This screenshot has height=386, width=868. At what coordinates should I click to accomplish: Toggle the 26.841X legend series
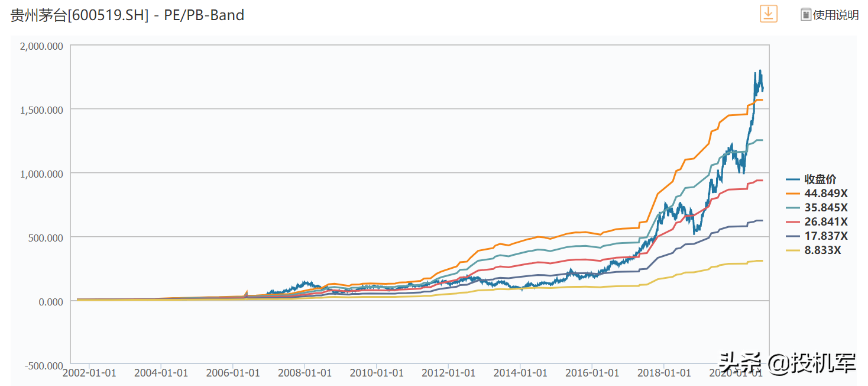tap(817, 222)
